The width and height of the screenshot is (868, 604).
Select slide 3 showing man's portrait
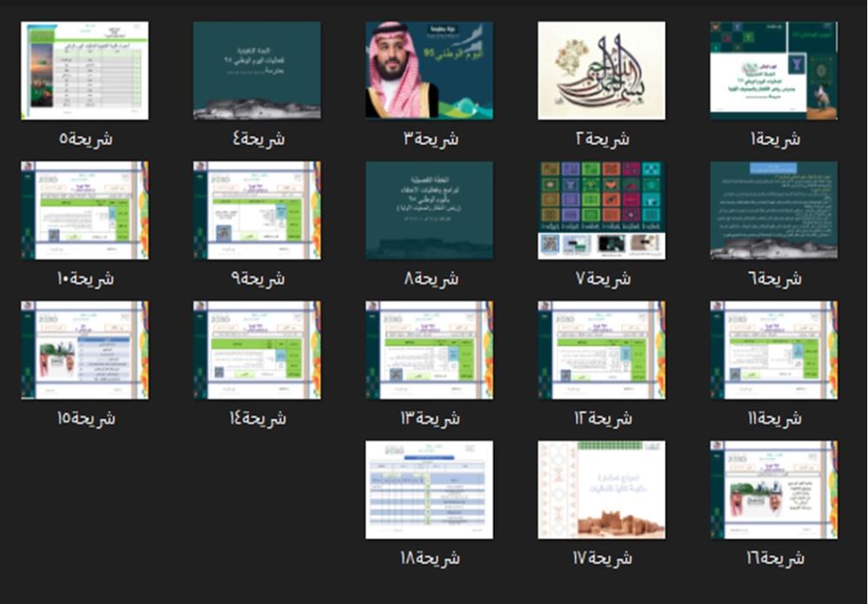[429, 70]
